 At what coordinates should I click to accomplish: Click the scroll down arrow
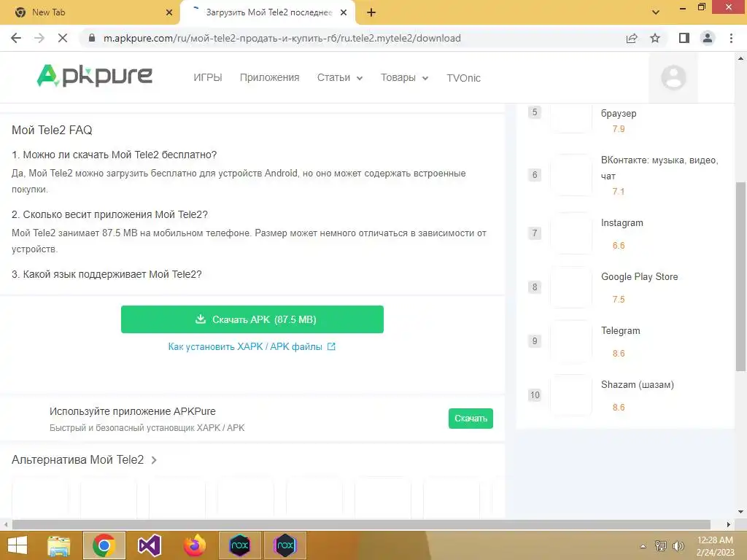pyautogui.click(x=741, y=512)
